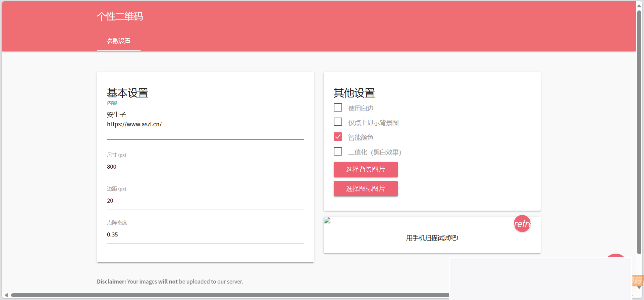The height and width of the screenshot is (300, 644).
Task: Click the scroll-up arrow on vertical scrollbar
Action: click(x=639, y=6)
